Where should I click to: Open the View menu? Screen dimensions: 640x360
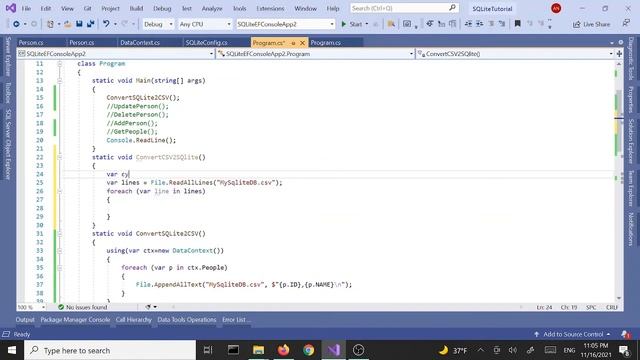(x=67, y=8)
